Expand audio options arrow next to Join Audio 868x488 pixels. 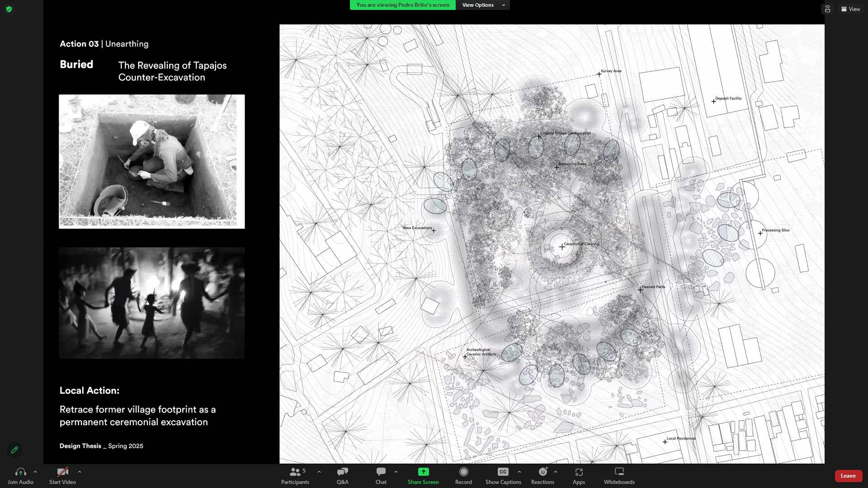(35, 472)
